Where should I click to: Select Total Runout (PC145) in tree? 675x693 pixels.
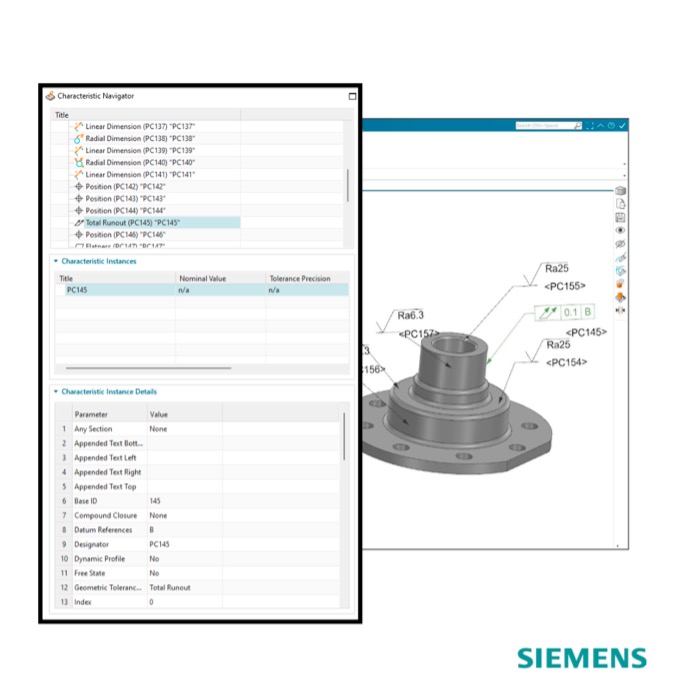pyautogui.click(x=132, y=223)
